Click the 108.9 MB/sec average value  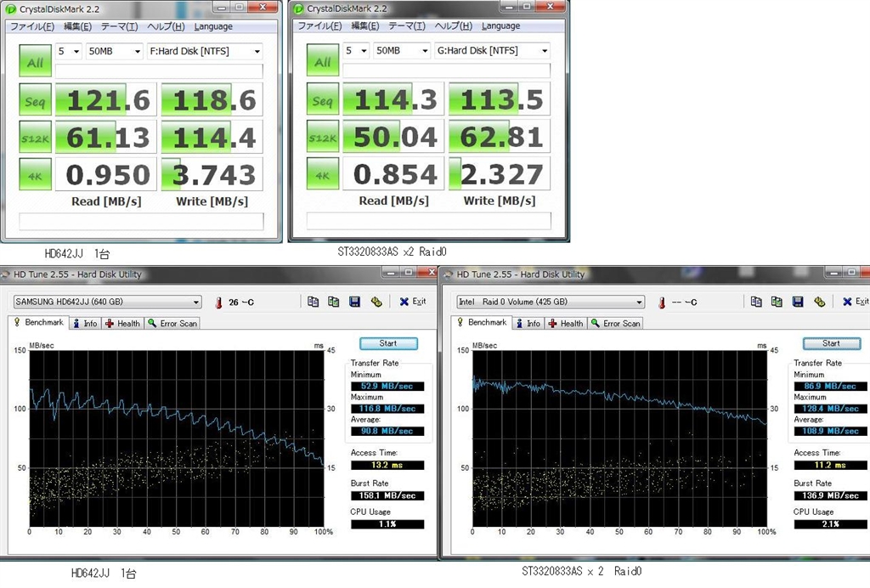(x=831, y=431)
